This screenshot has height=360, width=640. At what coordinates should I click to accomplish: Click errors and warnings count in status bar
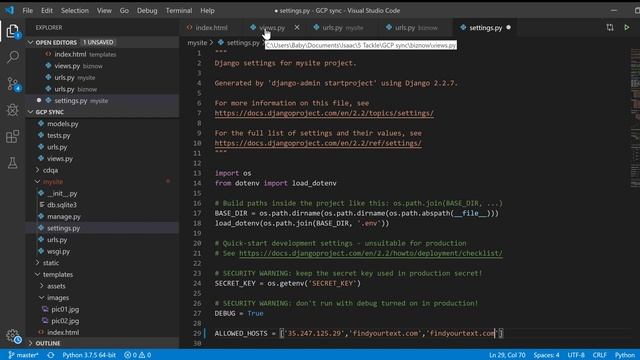click(138, 355)
